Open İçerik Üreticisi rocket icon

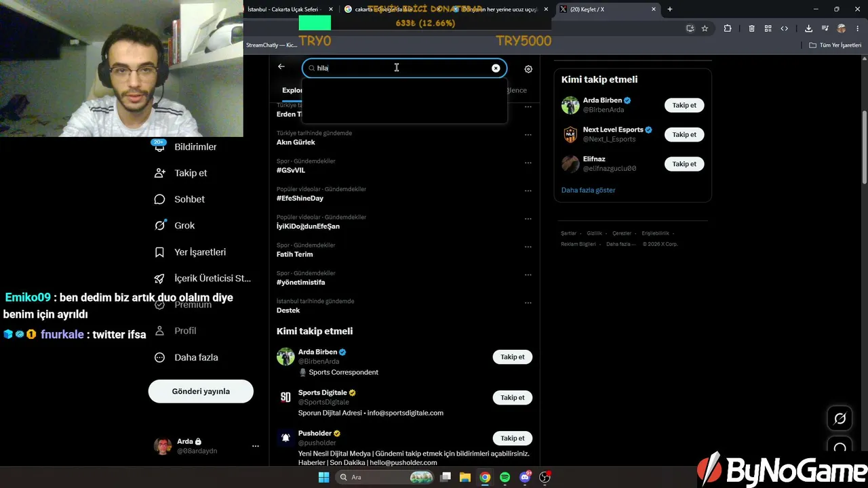159,279
